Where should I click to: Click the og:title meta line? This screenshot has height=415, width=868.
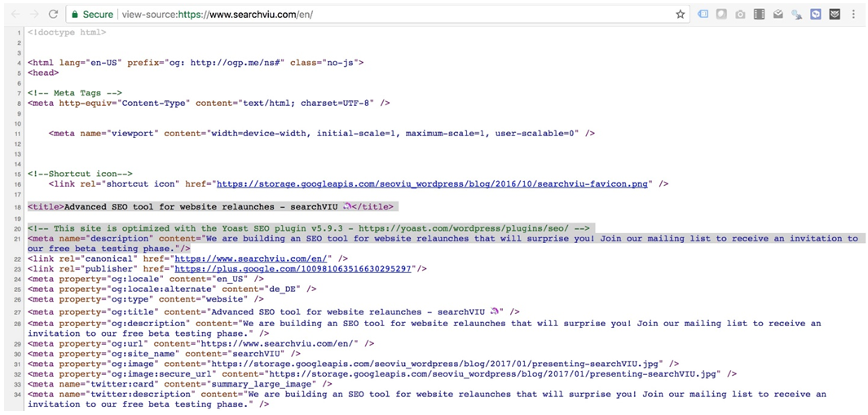click(274, 312)
